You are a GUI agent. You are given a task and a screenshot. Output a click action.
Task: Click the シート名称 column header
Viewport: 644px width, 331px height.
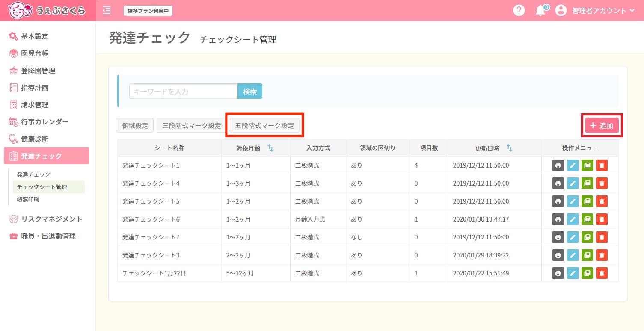coord(169,148)
